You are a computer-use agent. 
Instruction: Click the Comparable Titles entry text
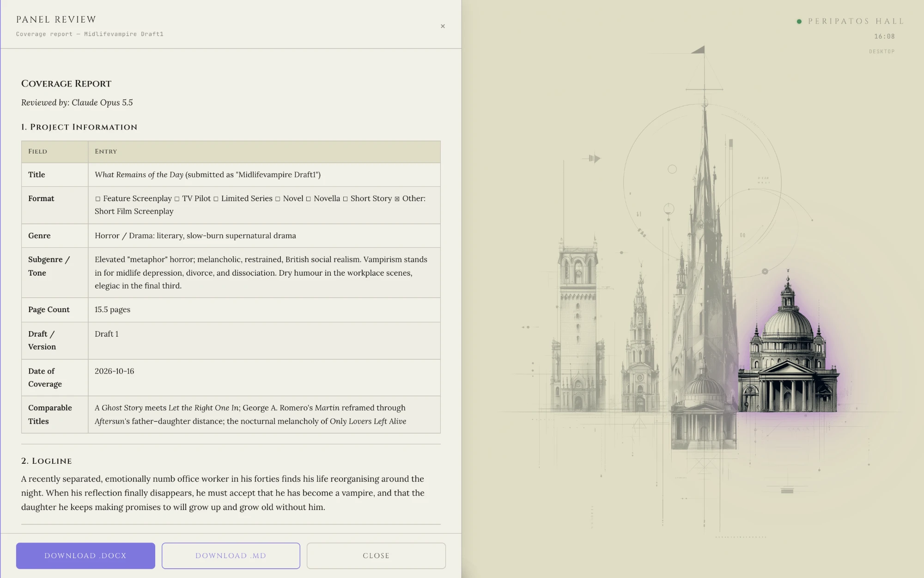tap(250, 415)
